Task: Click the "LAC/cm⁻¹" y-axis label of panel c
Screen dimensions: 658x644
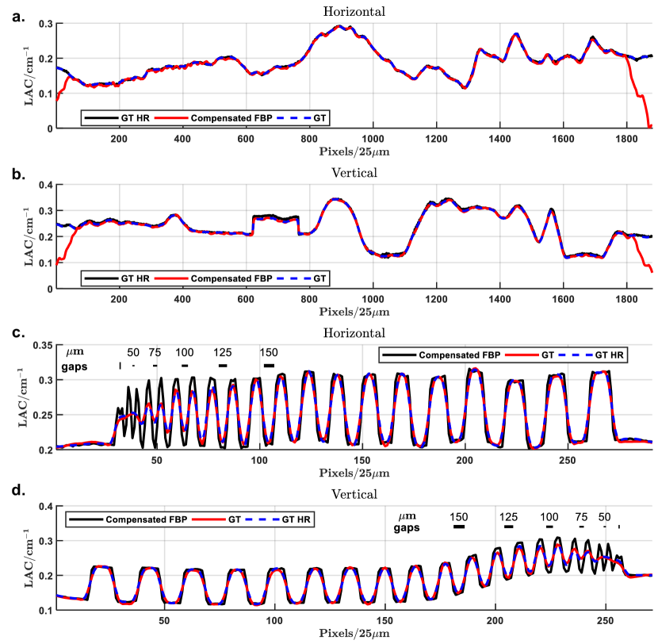Action: (x=23, y=397)
